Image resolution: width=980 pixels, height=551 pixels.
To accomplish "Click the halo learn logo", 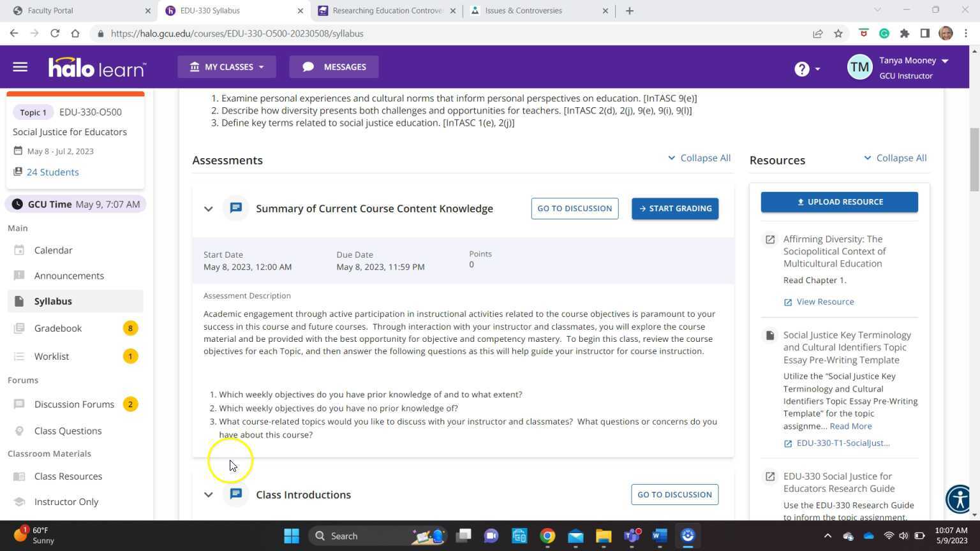I will [x=97, y=67].
